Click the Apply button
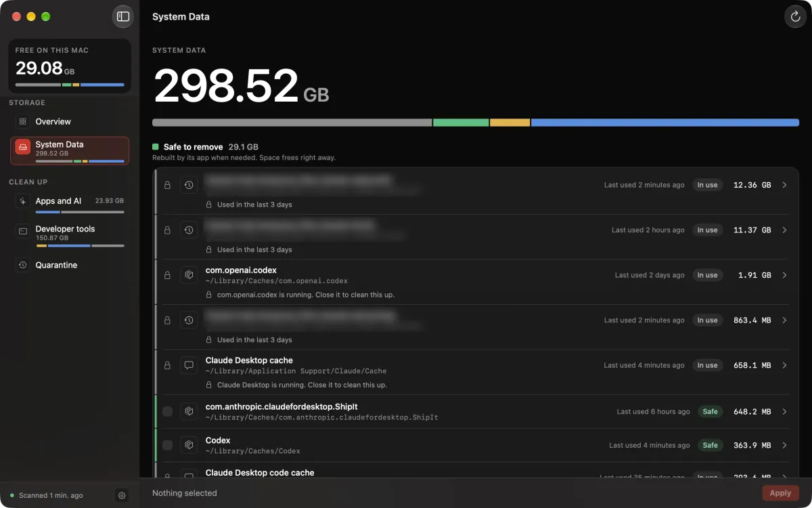The height and width of the screenshot is (508, 812). (x=780, y=493)
